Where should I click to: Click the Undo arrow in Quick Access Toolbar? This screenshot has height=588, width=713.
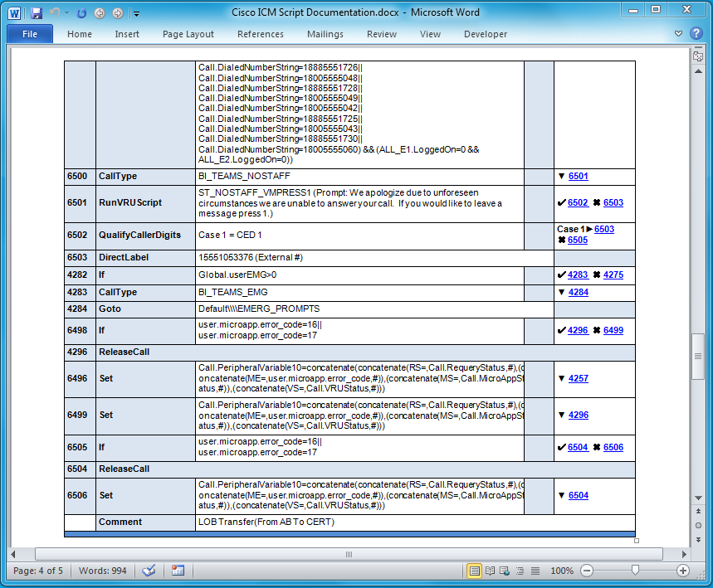coord(55,13)
